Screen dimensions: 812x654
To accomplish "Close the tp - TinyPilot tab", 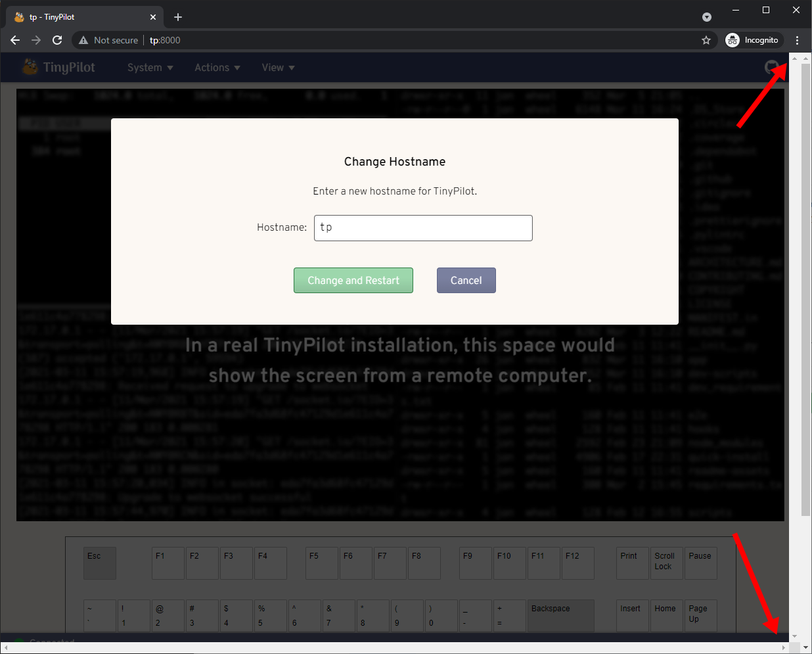I will [153, 17].
